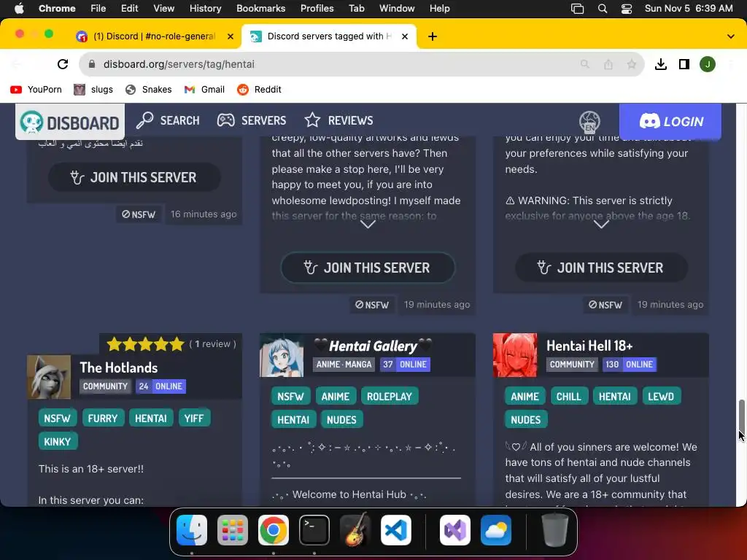This screenshot has height=560, width=747.
Task: Click the ANIME · MANGA category badge
Action: pos(344,365)
